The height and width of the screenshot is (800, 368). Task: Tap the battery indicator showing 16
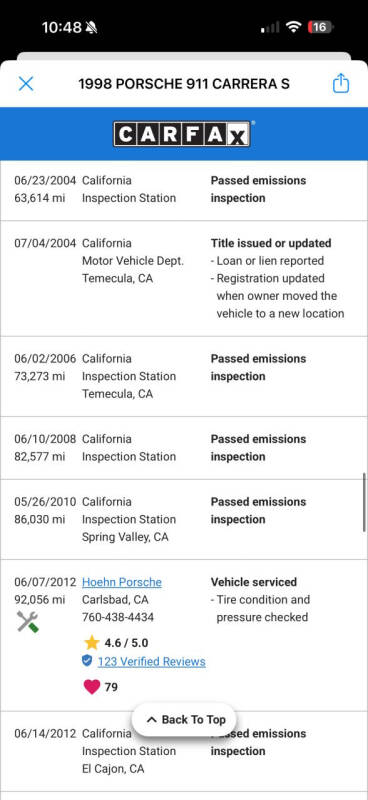[320, 27]
